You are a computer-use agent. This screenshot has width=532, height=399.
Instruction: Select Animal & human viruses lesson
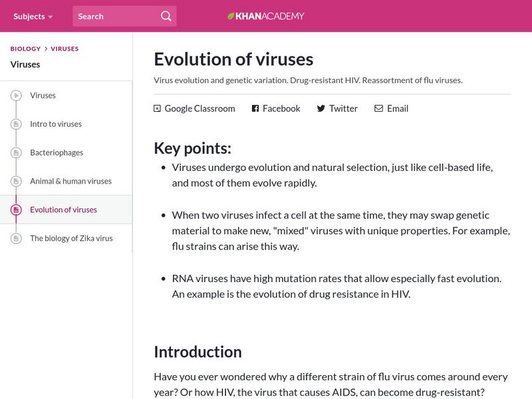(x=70, y=181)
